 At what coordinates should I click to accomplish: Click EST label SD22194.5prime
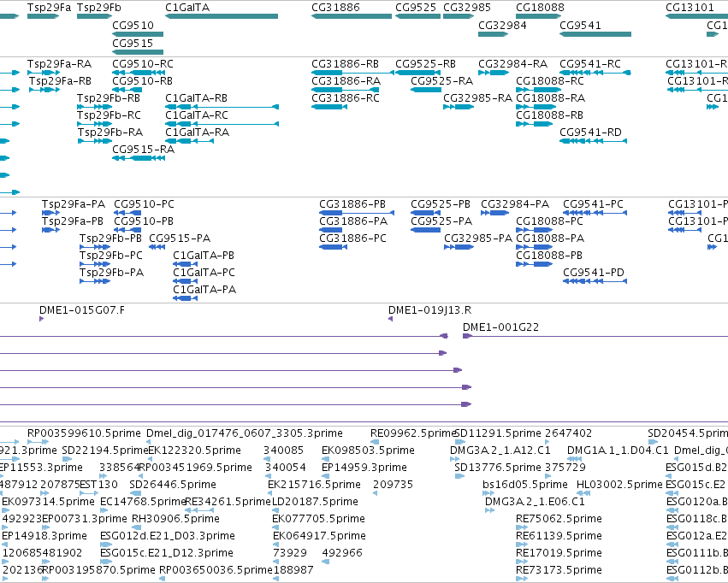click(105, 450)
